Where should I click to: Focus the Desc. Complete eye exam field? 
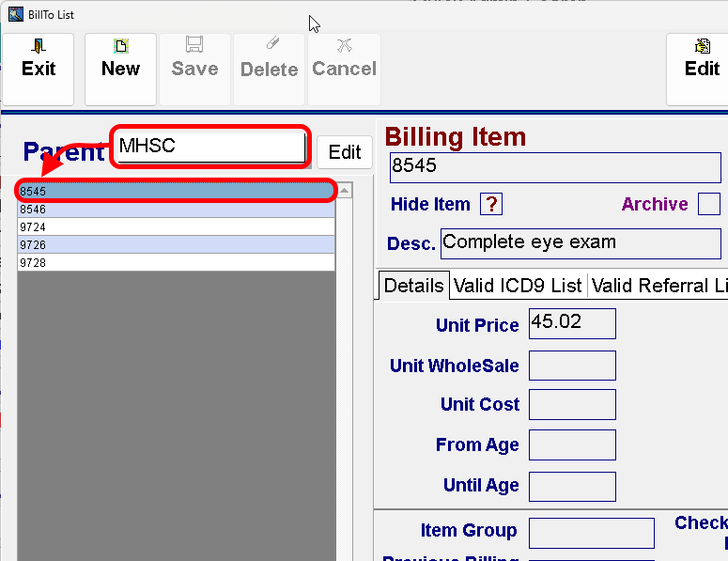coord(580,242)
